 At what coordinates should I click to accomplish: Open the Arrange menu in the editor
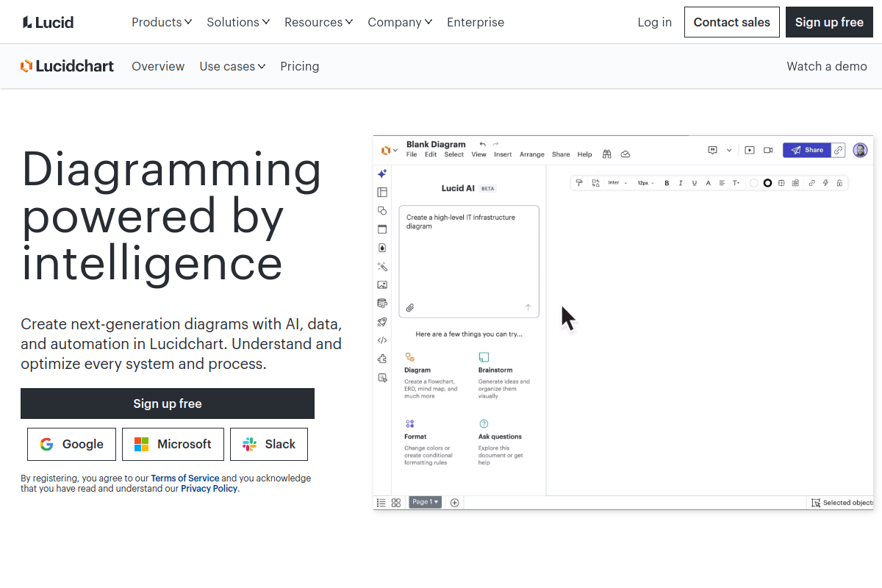[x=532, y=154]
